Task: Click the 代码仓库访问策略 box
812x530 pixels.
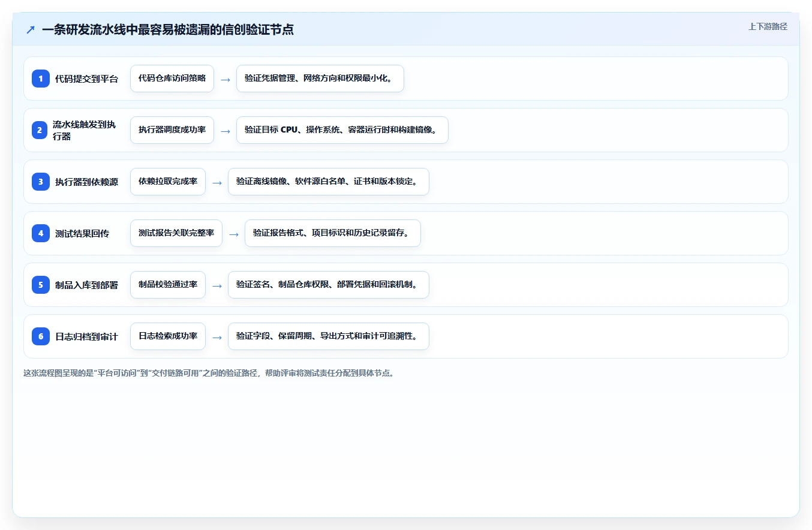Action: pos(172,79)
